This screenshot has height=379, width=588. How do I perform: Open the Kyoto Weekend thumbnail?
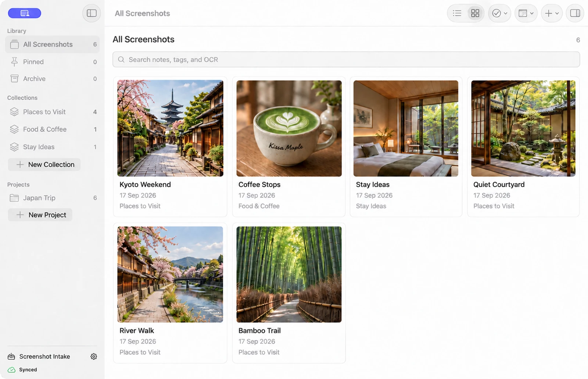click(x=170, y=128)
